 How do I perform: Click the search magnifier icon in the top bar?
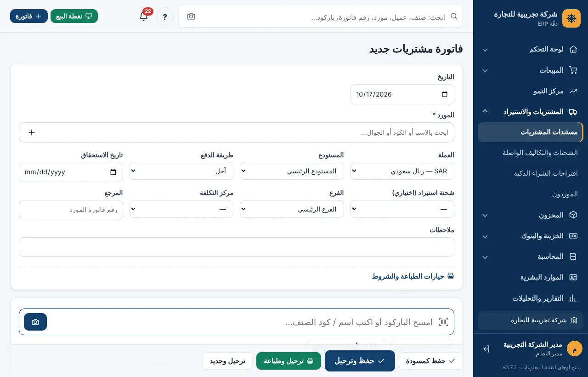pos(454,17)
